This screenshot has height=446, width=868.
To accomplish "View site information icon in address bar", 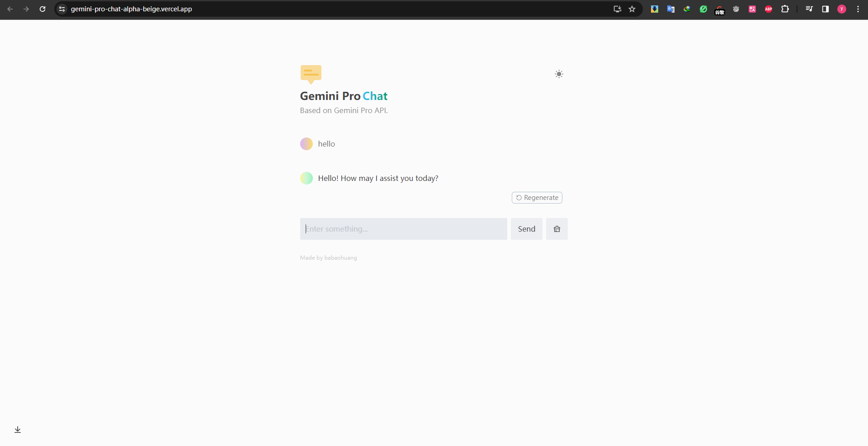I will pos(62,9).
